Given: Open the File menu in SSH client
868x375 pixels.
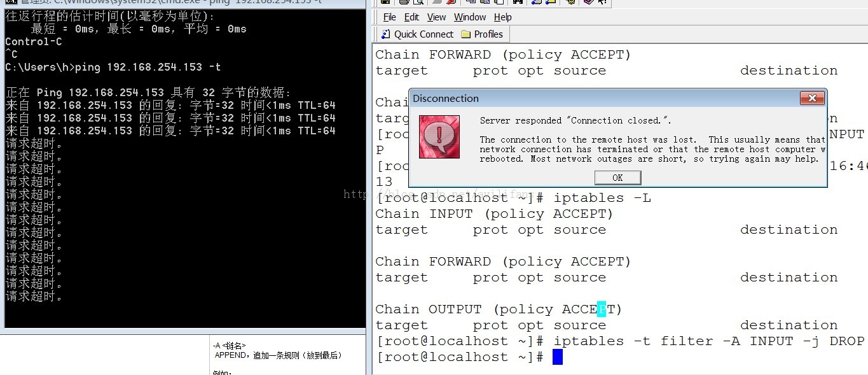Looking at the screenshot, I should click(x=389, y=17).
